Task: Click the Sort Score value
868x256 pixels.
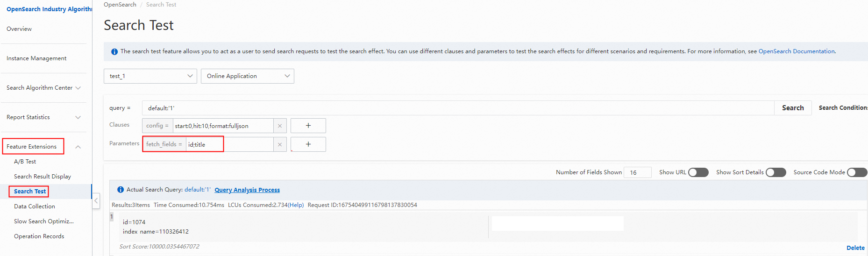Action: click(159, 247)
